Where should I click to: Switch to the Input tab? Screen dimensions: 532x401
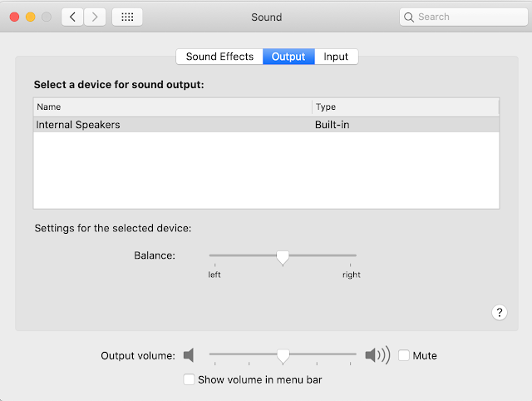pos(336,57)
